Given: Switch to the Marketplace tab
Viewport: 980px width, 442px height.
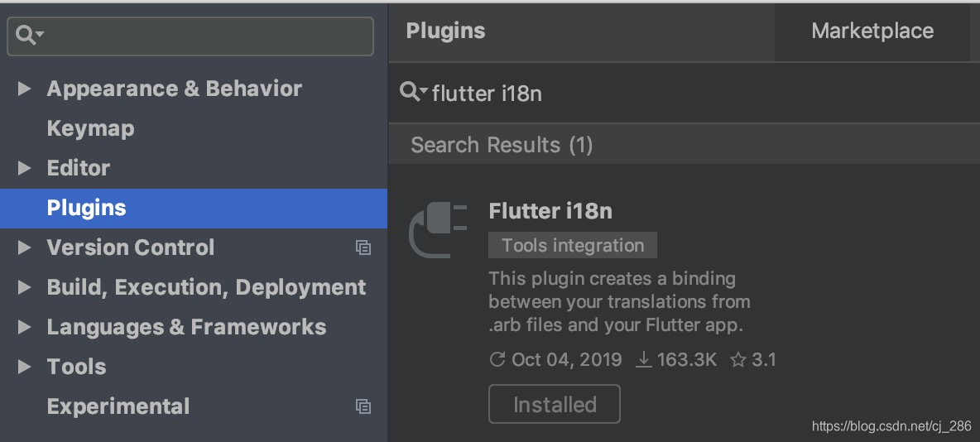Looking at the screenshot, I should pos(872,31).
